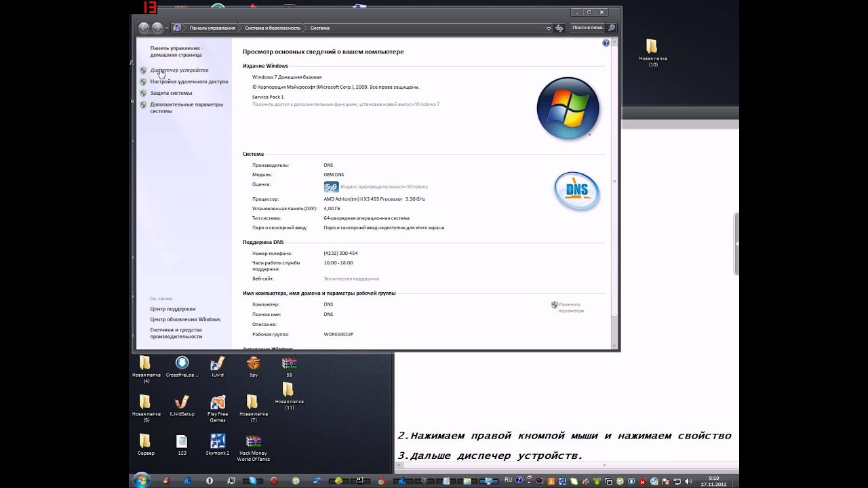The height and width of the screenshot is (488, 868).
Task: Open Hack Money World Of Tanks archive
Action: 254,448
